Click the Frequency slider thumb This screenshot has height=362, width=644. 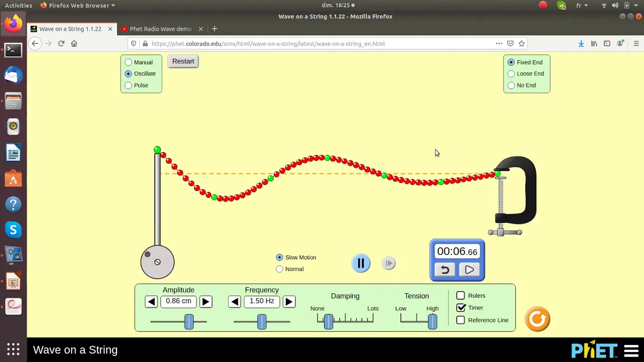click(262, 322)
